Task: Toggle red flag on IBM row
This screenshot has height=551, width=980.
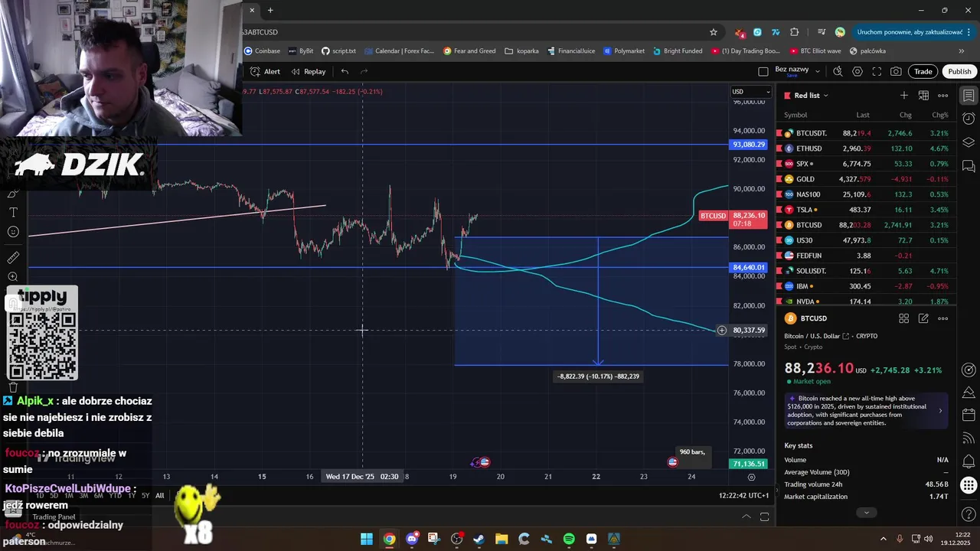Action: [x=779, y=286]
